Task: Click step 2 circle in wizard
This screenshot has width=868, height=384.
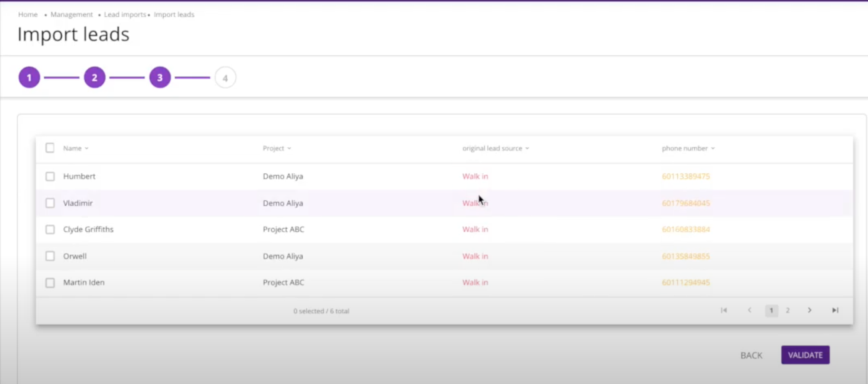Action: [x=95, y=78]
